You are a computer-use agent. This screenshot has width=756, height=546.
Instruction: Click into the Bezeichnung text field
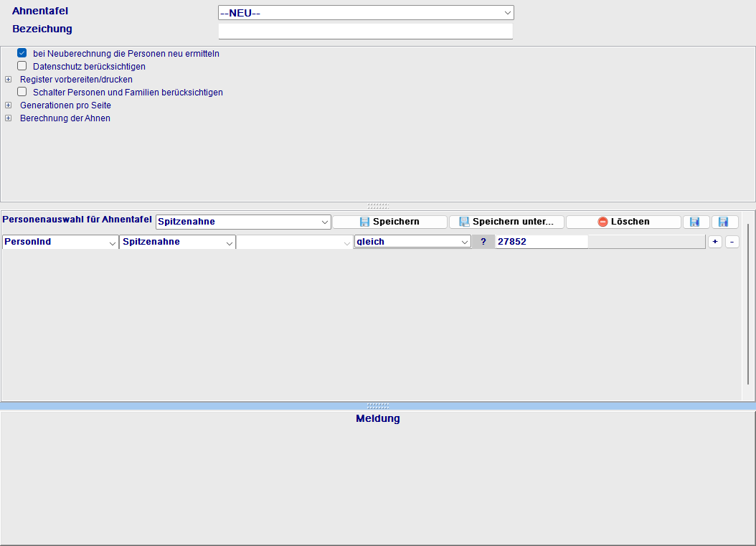(365, 31)
